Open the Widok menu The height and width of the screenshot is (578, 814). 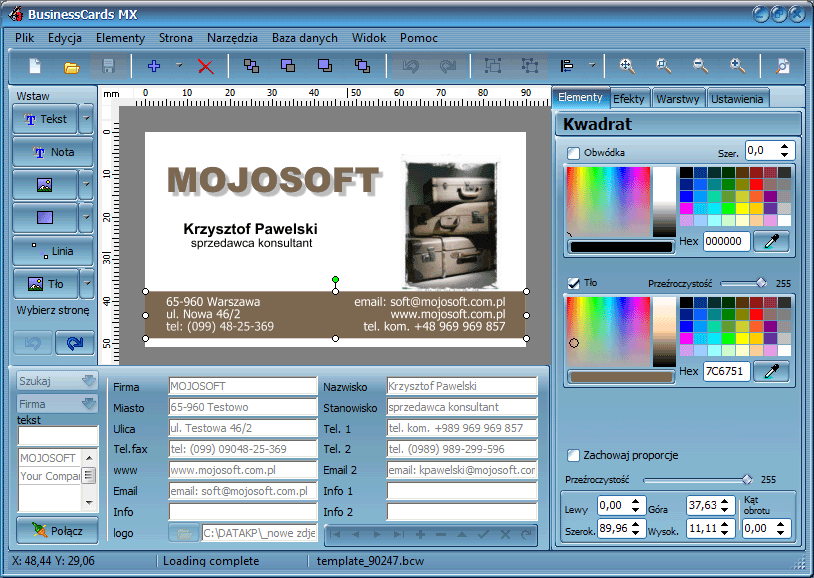(x=369, y=38)
